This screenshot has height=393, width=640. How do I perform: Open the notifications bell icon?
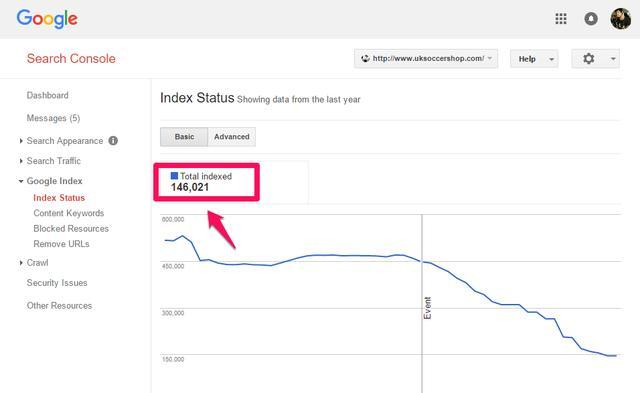pyautogui.click(x=591, y=18)
